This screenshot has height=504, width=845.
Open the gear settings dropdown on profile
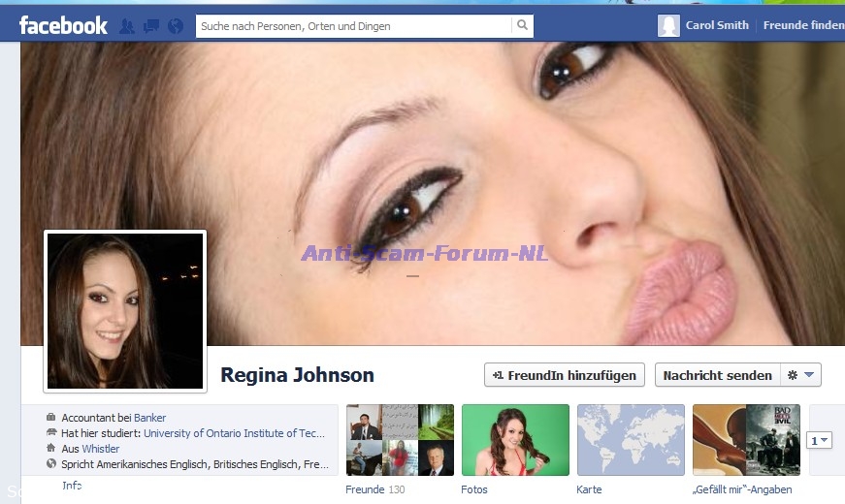click(x=801, y=375)
